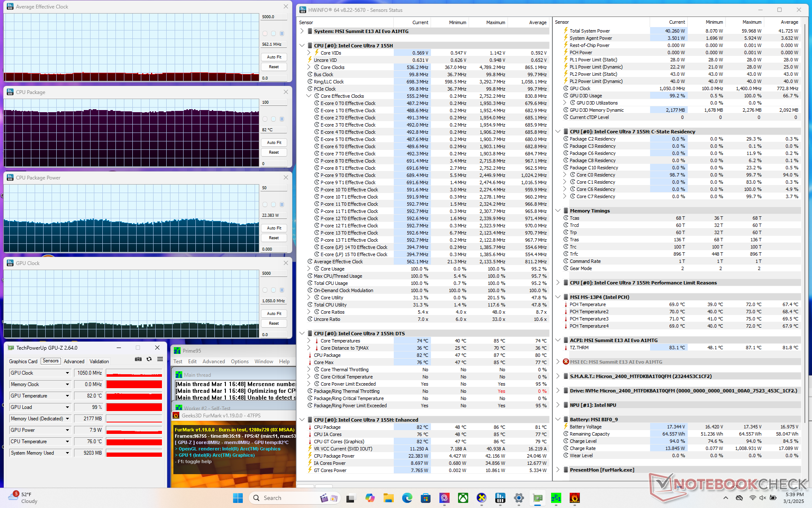Viewport: 812px width, 508px height.
Task: Open Microsoft Edge from the taskbar
Action: coord(407,498)
